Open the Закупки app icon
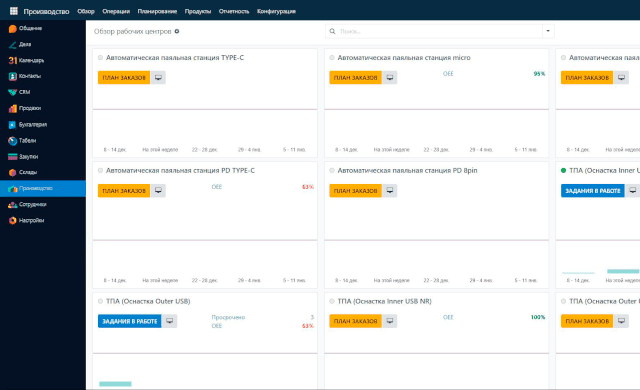 click(13, 157)
